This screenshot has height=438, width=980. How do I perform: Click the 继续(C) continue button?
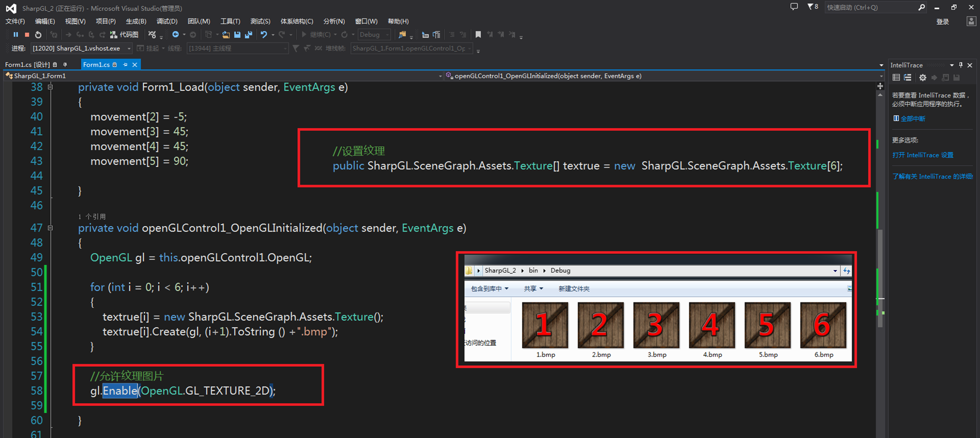pos(316,35)
